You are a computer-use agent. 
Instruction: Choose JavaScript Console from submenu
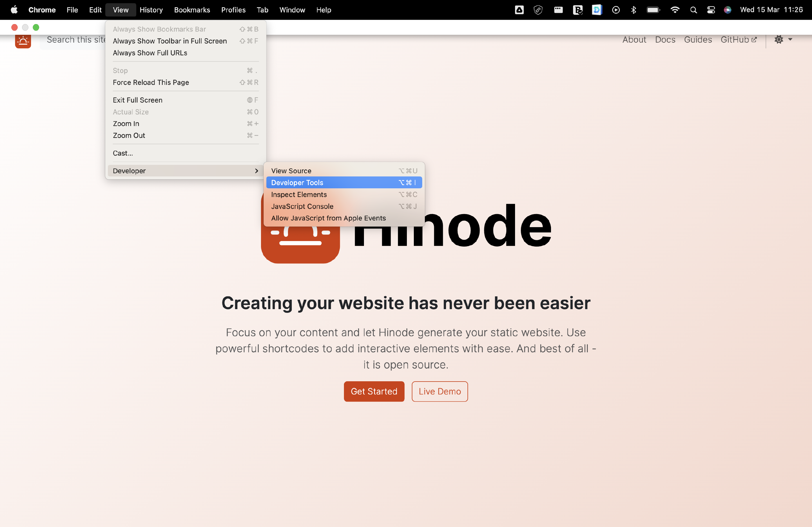point(302,206)
